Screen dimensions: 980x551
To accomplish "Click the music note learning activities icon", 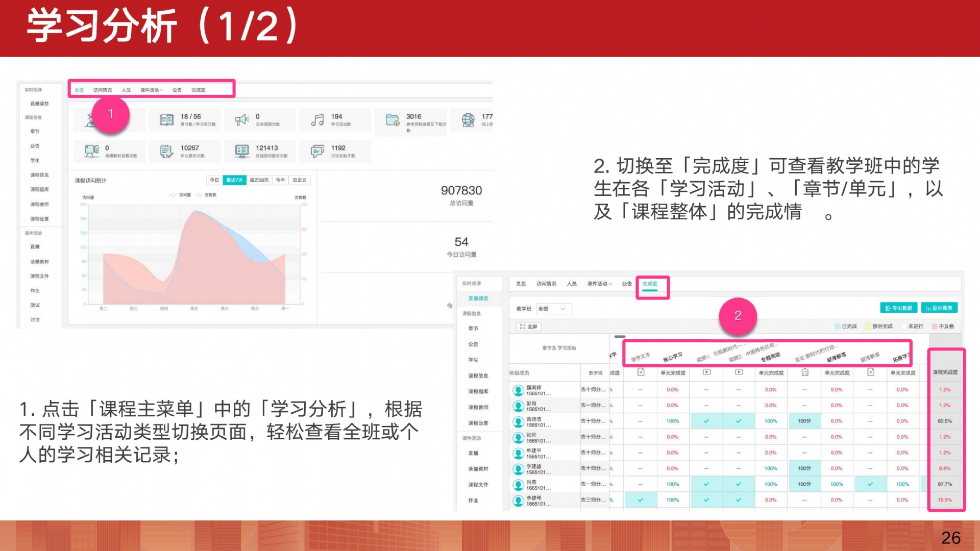I will (x=317, y=120).
